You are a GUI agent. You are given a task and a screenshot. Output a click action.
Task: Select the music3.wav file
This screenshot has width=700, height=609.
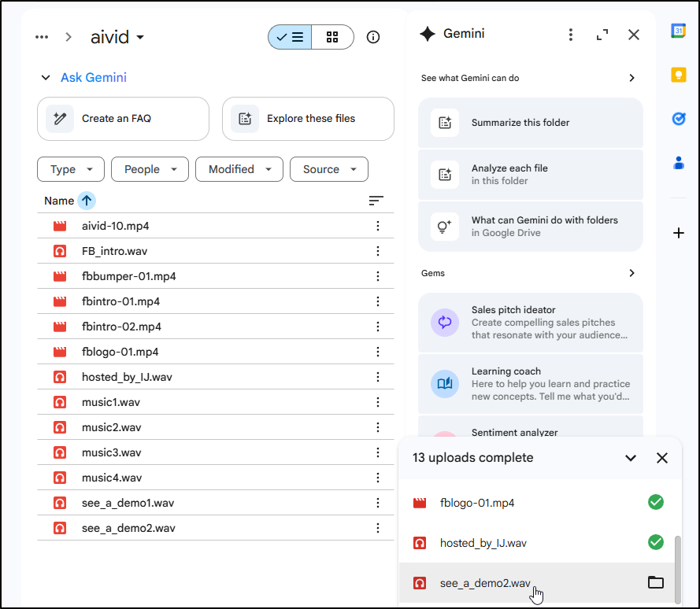point(216,452)
